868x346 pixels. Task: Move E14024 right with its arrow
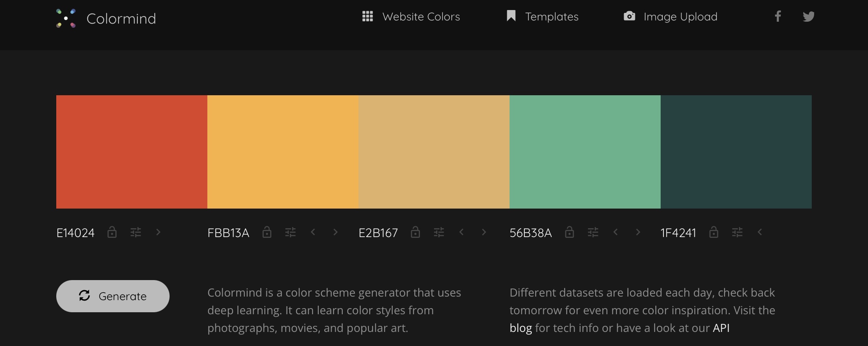point(158,232)
